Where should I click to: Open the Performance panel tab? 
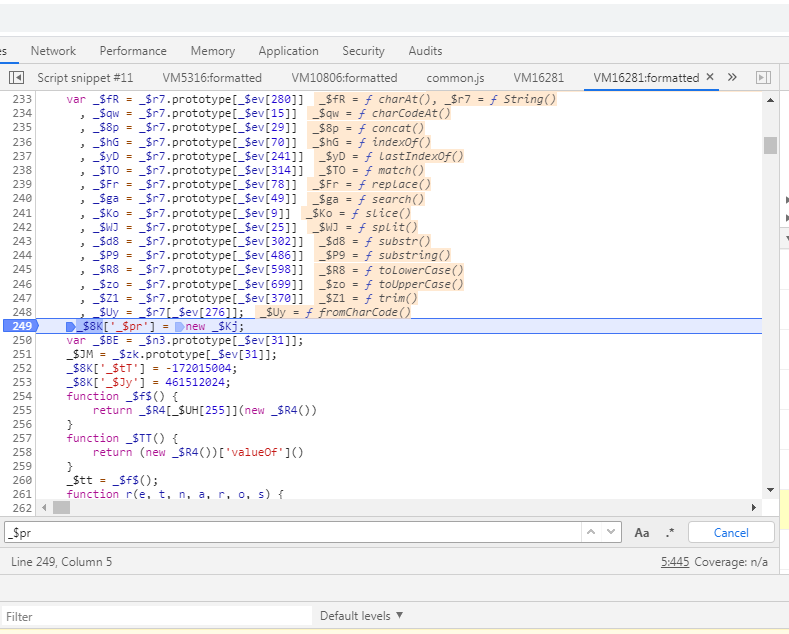click(133, 51)
